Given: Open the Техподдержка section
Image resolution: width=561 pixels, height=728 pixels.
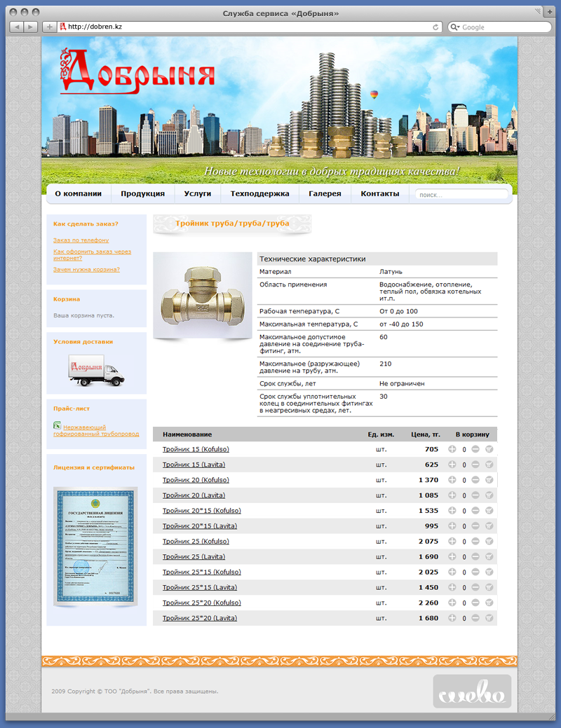Looking at the screenshot, I should tap(260, 193).
